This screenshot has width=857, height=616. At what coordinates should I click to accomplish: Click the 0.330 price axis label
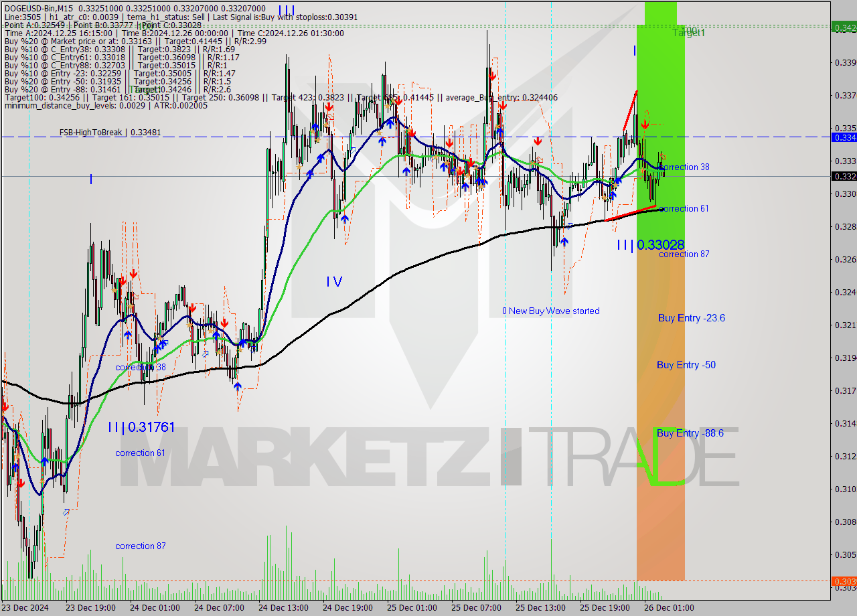tap(844, 194)
